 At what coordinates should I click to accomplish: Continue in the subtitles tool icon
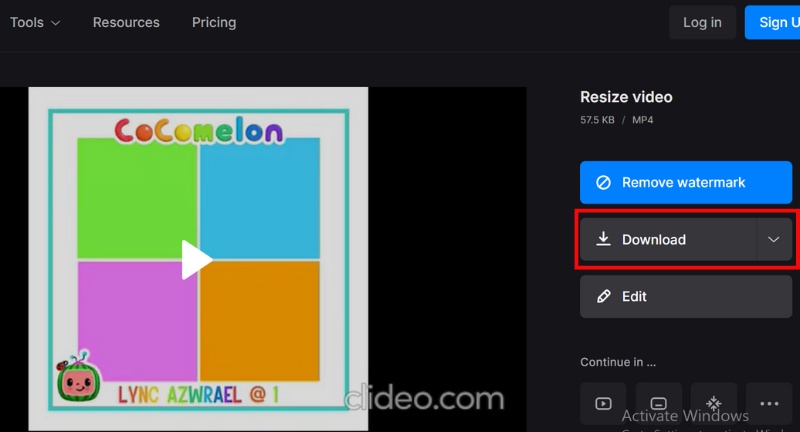click(658, 404)
